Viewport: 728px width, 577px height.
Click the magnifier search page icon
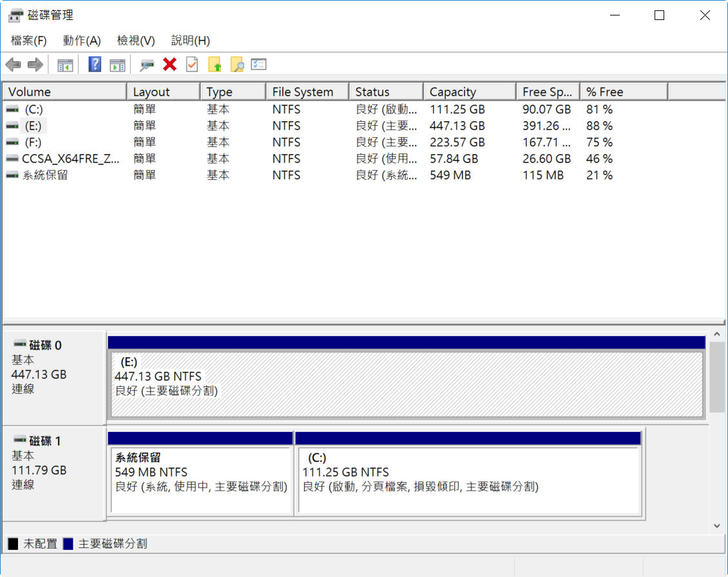[237, 65]
